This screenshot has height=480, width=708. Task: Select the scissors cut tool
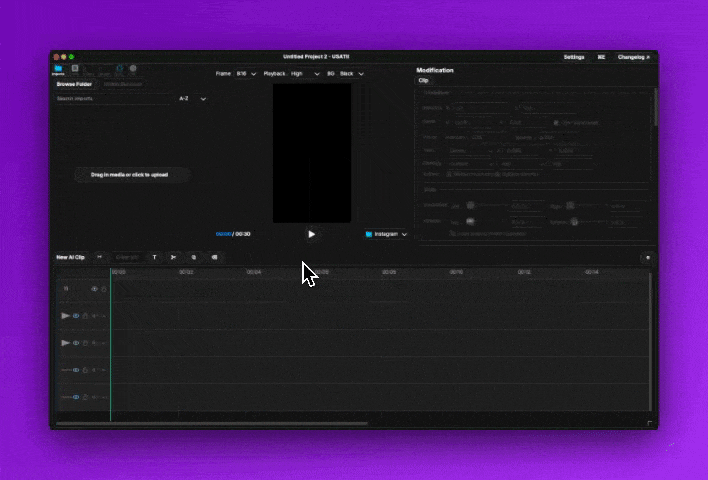point(173,257)
